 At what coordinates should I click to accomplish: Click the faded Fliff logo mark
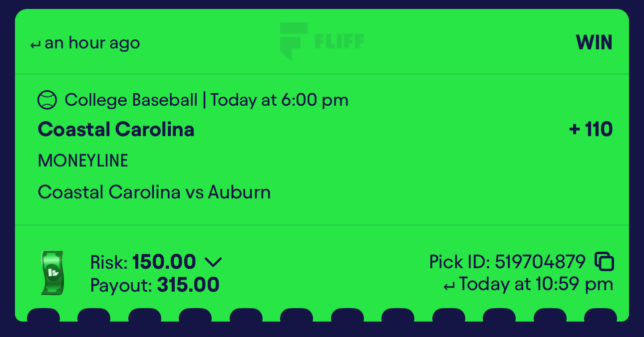(294, 40)
